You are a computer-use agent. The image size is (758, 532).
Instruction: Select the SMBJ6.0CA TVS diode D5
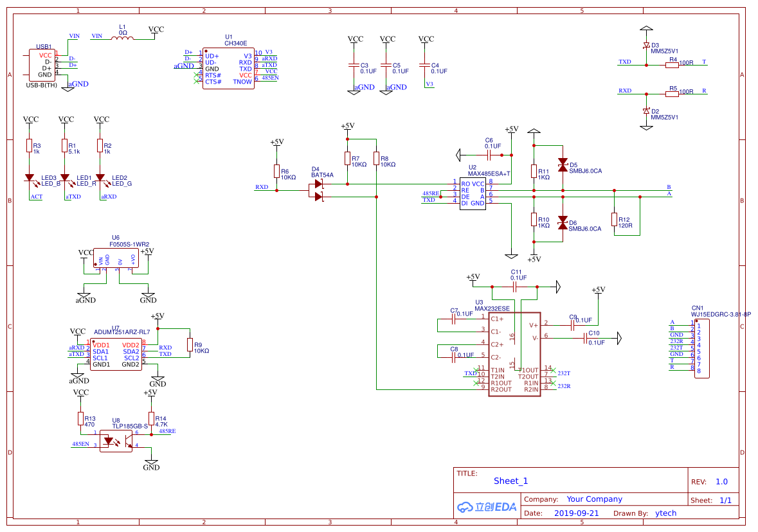tap(563, 166)
